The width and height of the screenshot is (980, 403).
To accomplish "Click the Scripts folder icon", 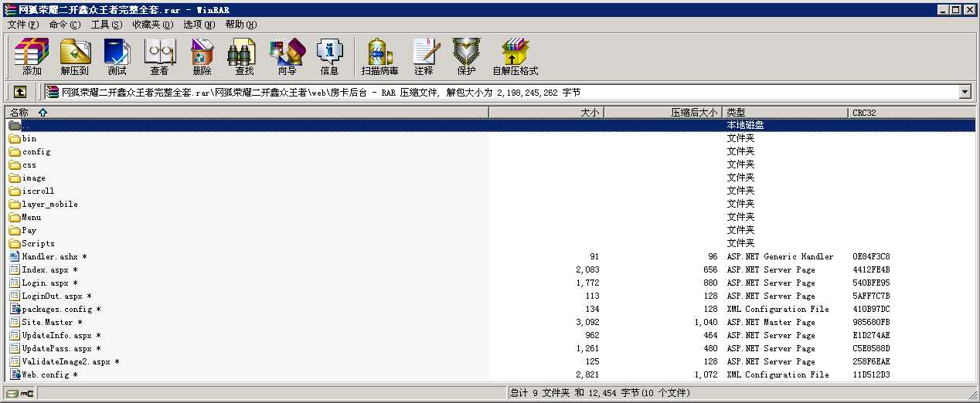I will pos(15,244).
